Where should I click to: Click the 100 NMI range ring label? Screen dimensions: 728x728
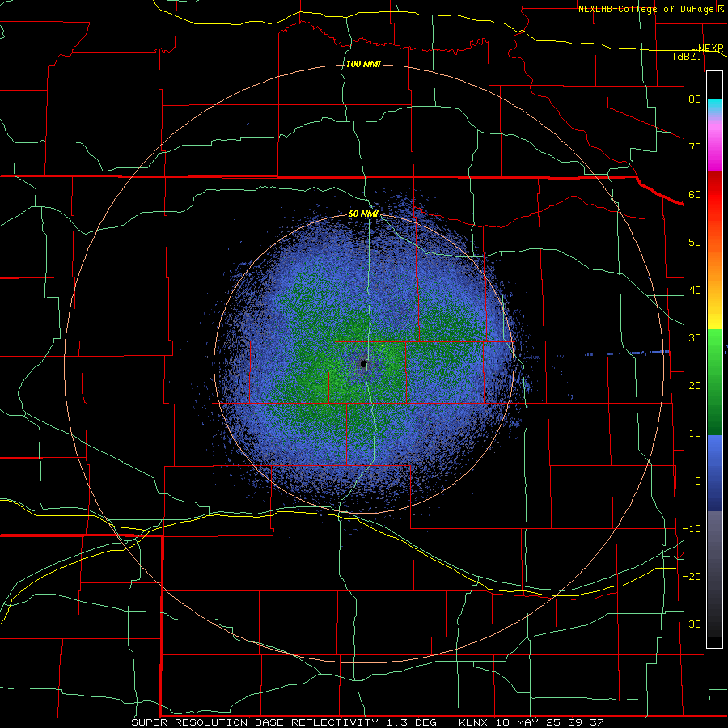363,64
